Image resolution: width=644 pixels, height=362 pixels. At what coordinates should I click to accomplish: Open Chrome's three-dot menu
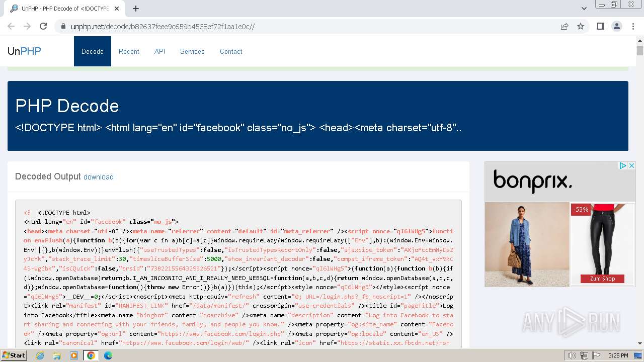click(x=632, y=26)
